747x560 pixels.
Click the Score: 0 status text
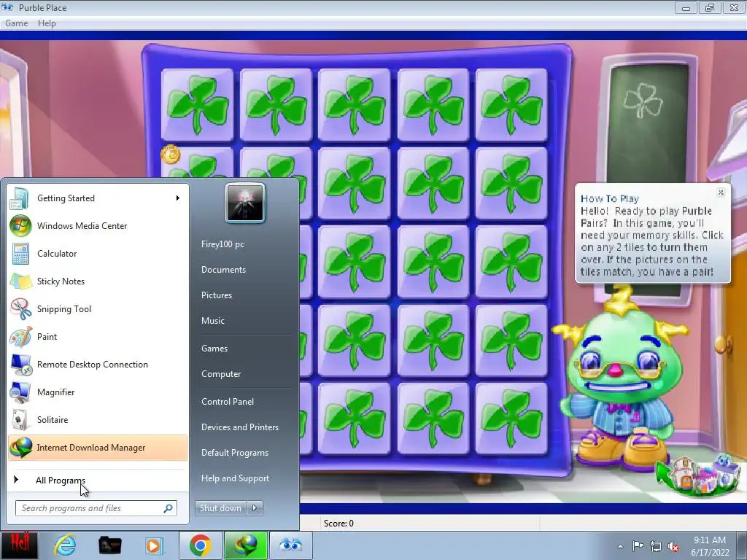[x=338, y=524]
